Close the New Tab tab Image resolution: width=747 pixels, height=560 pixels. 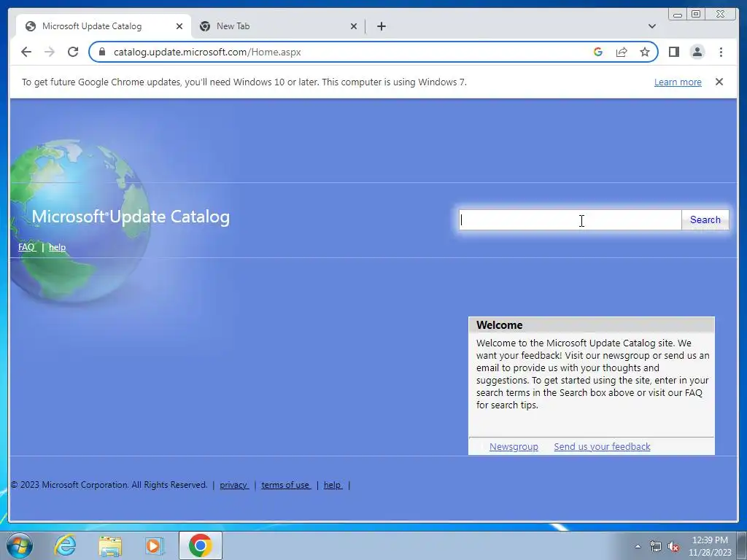pyautogui.click(x=354, y=26)
